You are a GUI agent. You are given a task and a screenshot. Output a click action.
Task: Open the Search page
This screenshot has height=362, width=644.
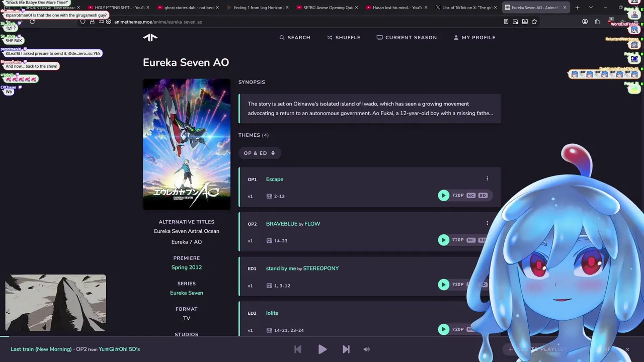[295, 38]
